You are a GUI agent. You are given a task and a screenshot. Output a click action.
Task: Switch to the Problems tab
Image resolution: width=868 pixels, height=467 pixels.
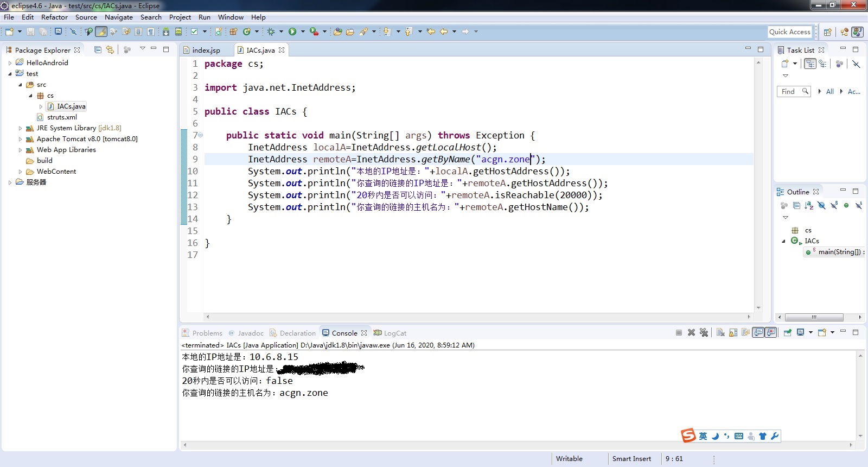(x=202, y=333)
